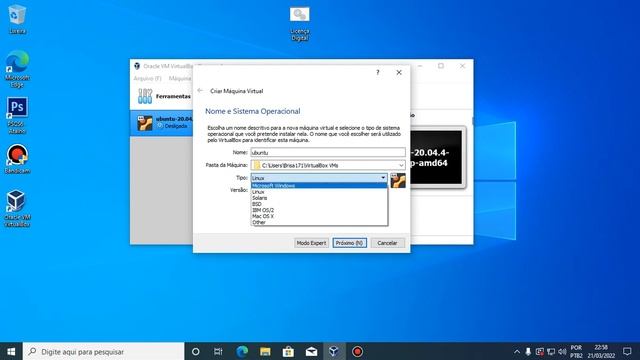The image size is (640, 360).
Task: Open Windows Start menu
Action: [x=11, y=351]
